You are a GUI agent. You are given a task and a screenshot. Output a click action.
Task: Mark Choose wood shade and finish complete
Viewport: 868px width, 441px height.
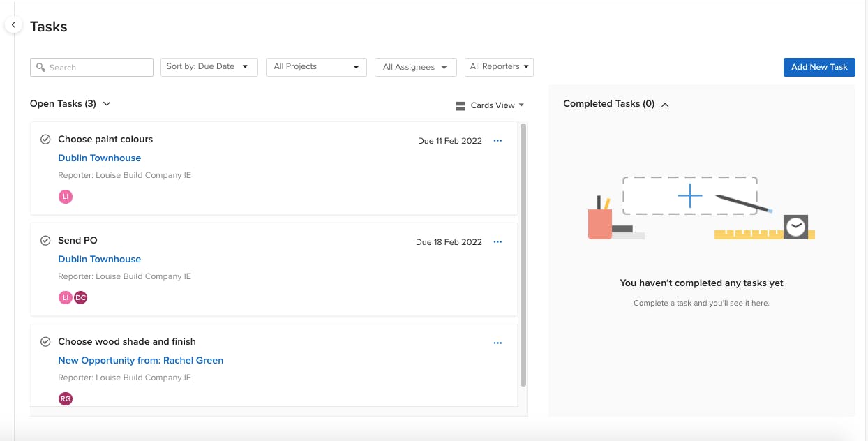(x=45, y=342)
